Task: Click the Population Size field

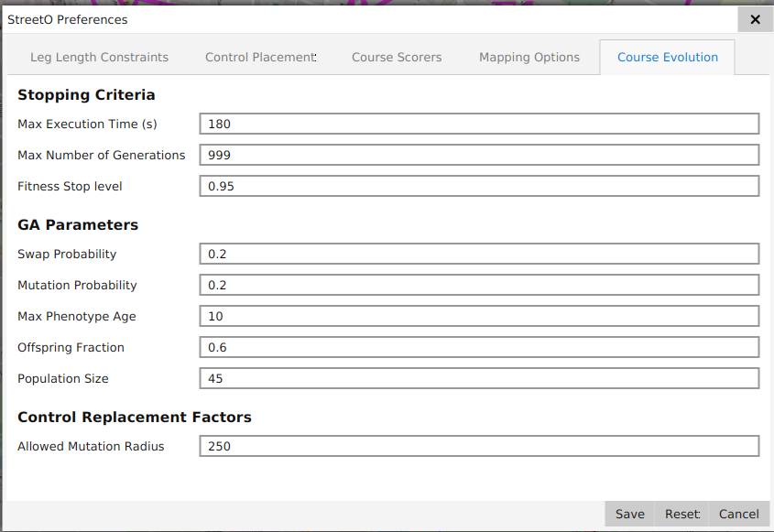Action: coord(479,378)
